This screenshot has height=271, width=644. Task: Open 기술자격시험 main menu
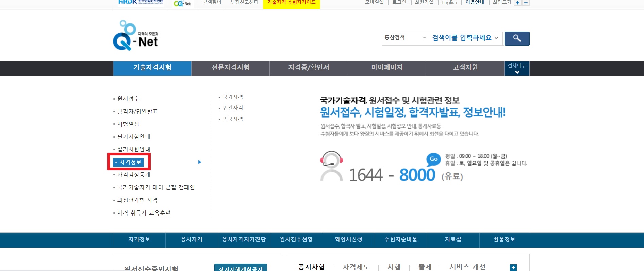tap(152, 68)
